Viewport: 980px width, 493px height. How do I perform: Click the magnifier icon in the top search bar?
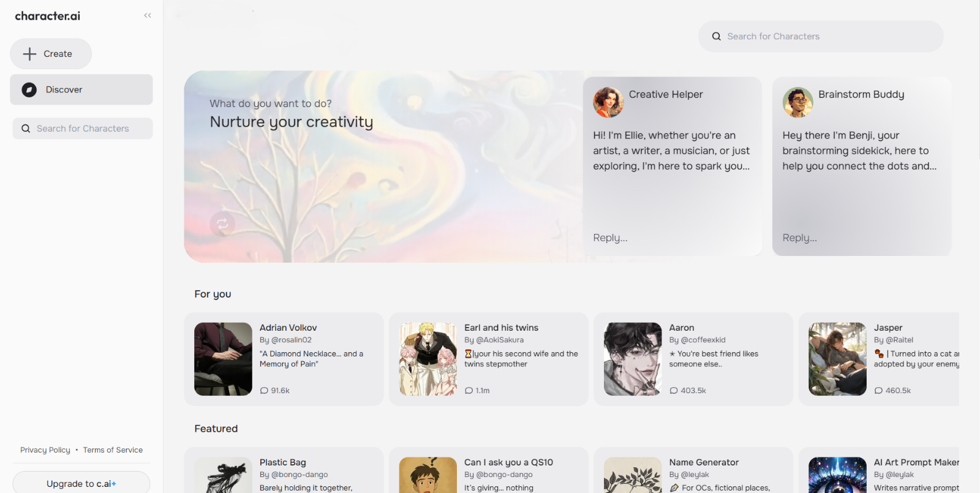716,37
